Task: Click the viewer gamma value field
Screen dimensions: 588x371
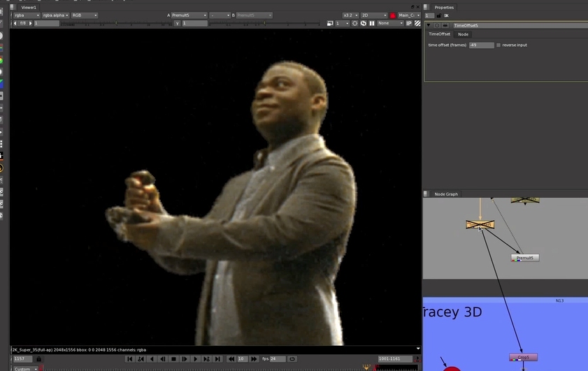Action: [x=194, y=23]
